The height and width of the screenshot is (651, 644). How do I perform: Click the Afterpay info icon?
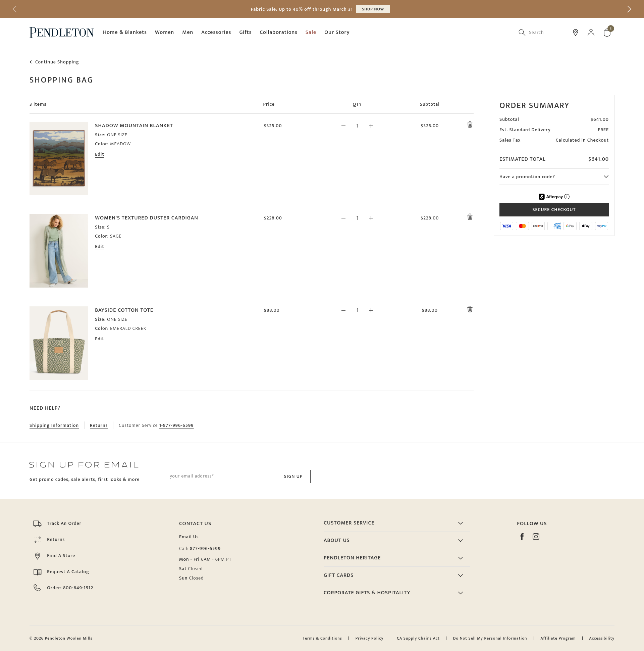pos(567,197)
